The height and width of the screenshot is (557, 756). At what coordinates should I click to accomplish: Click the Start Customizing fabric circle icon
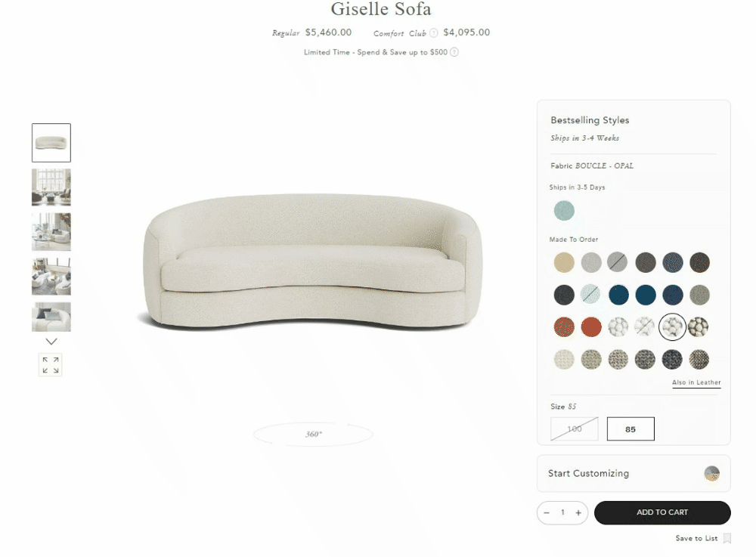(711, 473)
